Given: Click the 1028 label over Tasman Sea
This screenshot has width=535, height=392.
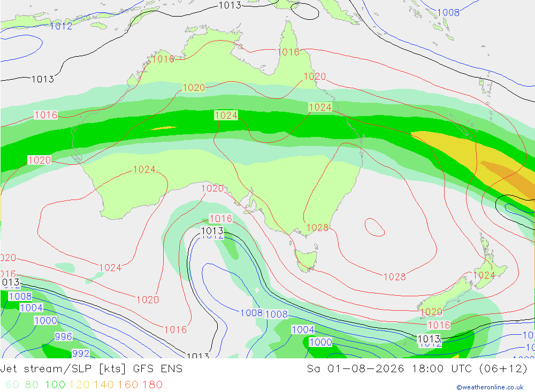Looking at the screenshot, I should click(395, 276).
